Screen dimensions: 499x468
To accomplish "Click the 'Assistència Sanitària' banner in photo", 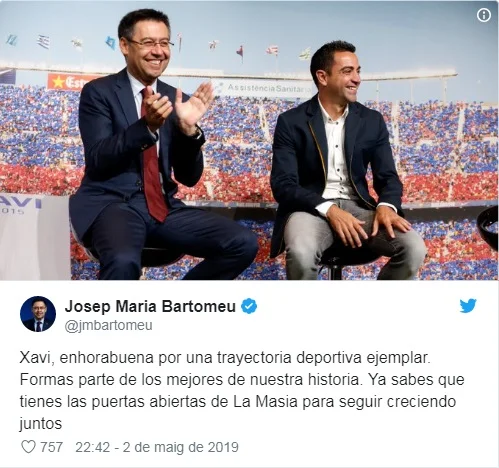I will click(x=264, y=89).
